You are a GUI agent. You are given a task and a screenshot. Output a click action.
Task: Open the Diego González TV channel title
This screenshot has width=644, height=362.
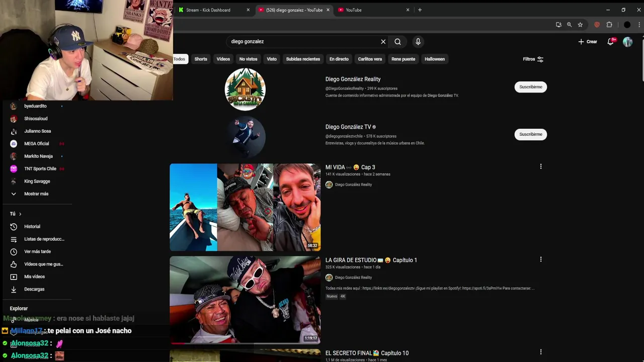click(x=348, y=127)
